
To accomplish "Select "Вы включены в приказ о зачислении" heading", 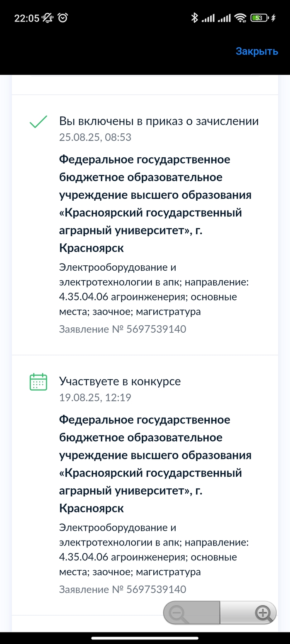I will coord(159,121).
